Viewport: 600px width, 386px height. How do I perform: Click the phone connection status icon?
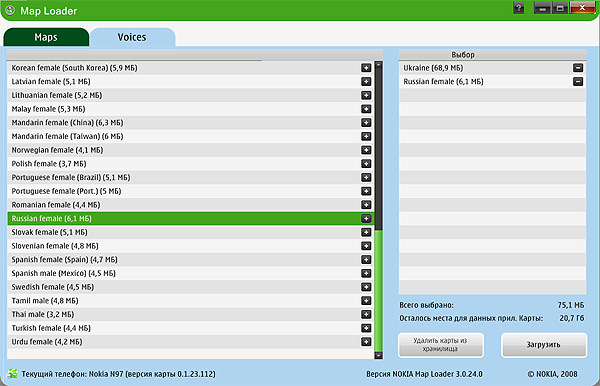[x=12, y=373]
